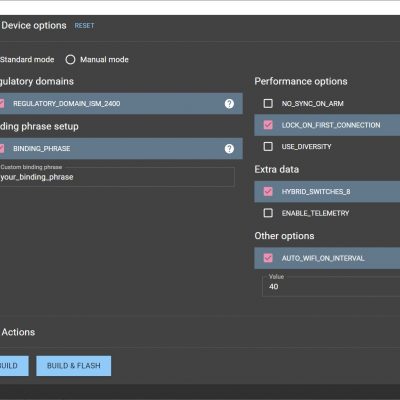Uncheck LOCK_ON_FIRST_CONNECTION option

(268, 125)
